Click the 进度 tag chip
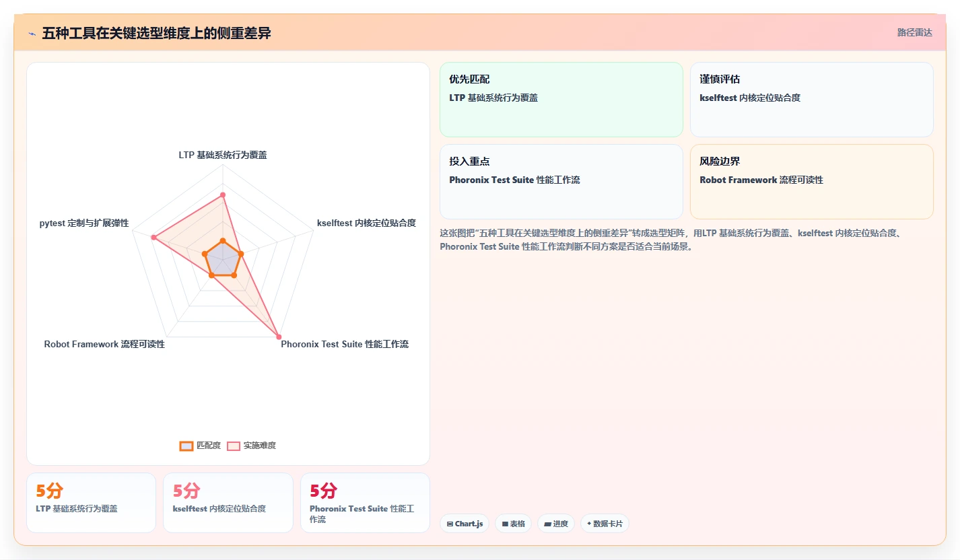960x560 pixels. tap(556, 524)
